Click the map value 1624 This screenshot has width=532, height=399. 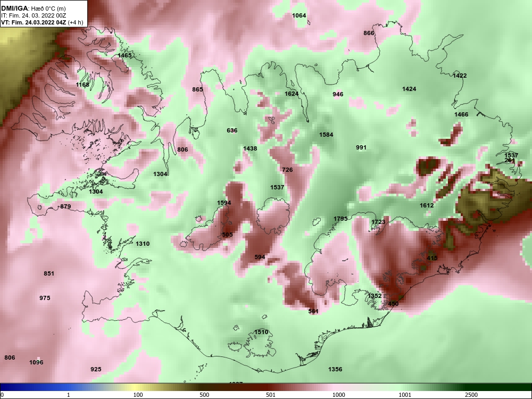(x=292, y=94)
